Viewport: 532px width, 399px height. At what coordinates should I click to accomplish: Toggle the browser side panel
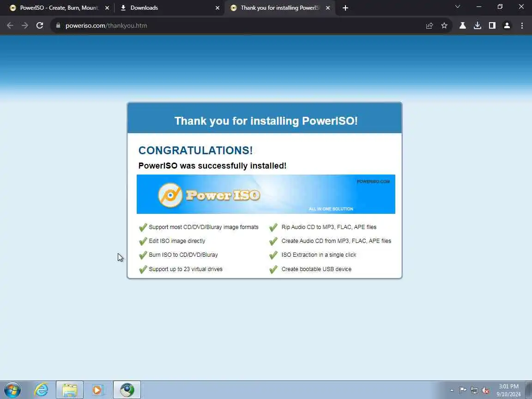tap(492, 25)
